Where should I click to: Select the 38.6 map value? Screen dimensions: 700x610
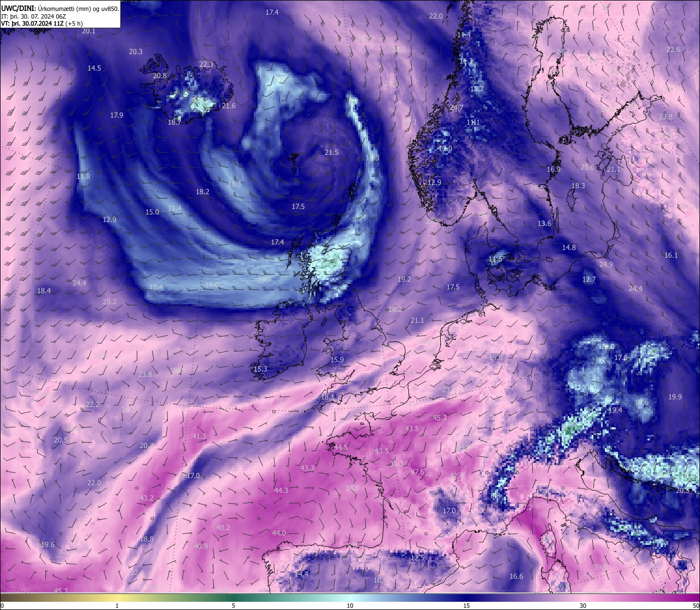tap(470, 544)
